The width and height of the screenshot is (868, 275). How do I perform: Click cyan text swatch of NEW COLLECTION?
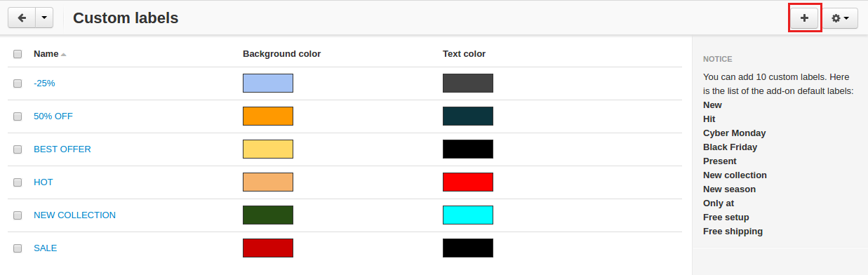pos(468,215)
